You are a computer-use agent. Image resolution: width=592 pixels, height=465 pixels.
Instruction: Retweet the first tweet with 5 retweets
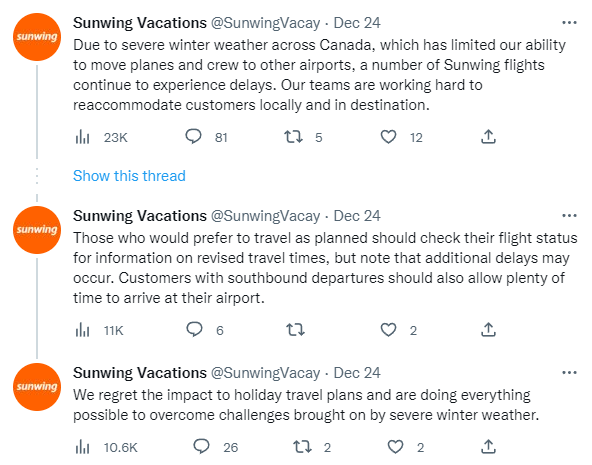tap(293, 137)
